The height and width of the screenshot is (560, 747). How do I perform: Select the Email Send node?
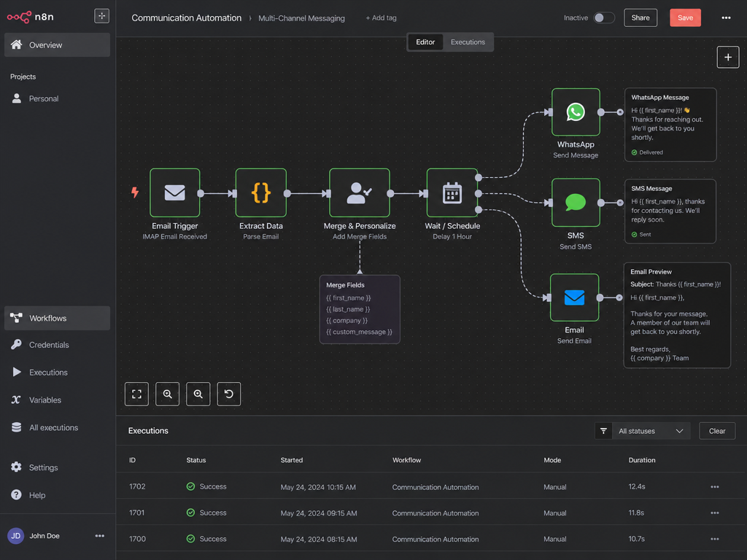(575, 297)
